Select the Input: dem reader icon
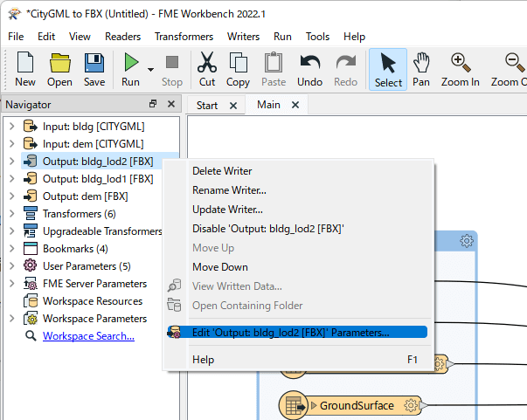 [31, 144]
